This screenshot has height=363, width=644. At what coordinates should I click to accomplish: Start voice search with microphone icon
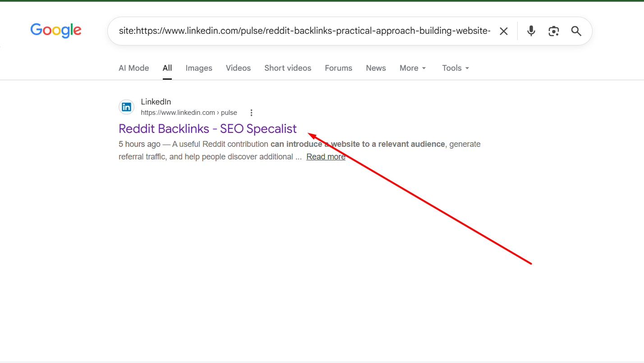(531, 31)
